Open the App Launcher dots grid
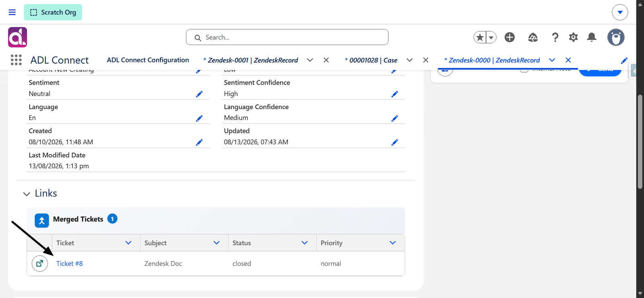Screen dimensions: 644x298 [16, 60]
